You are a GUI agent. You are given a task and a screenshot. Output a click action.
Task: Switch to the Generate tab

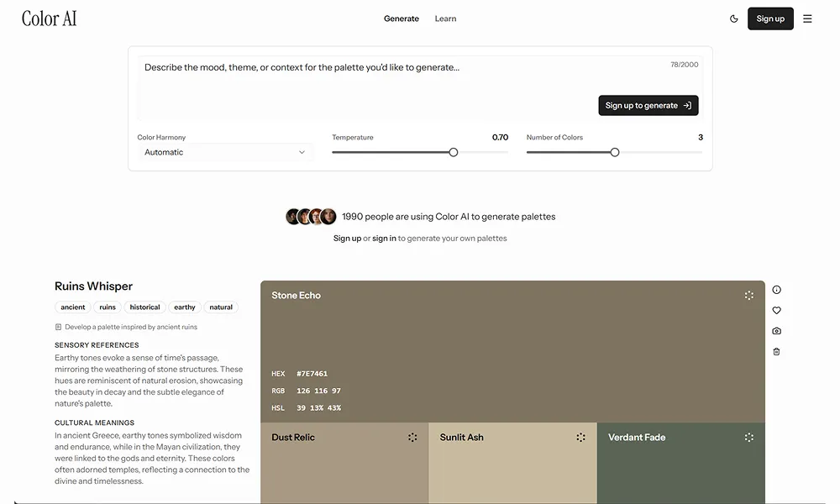coord(402,18)
